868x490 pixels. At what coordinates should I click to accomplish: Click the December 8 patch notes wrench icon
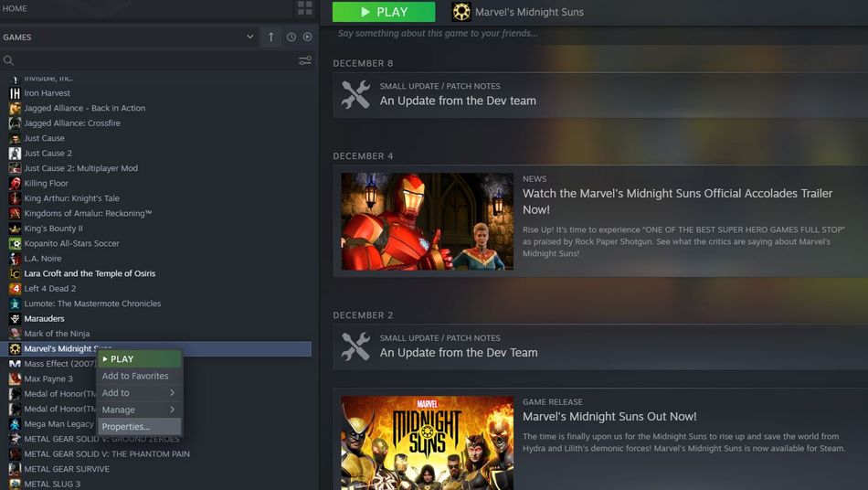pos(355,94)
